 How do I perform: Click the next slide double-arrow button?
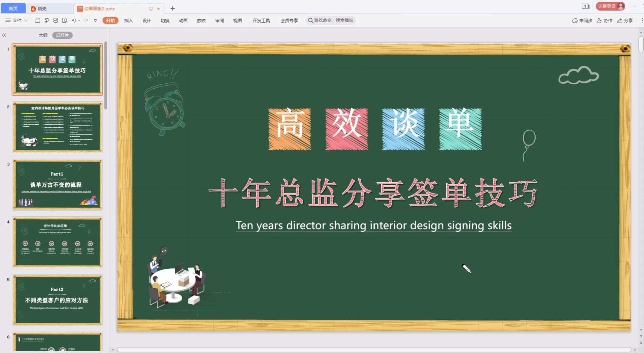point(641,343)
